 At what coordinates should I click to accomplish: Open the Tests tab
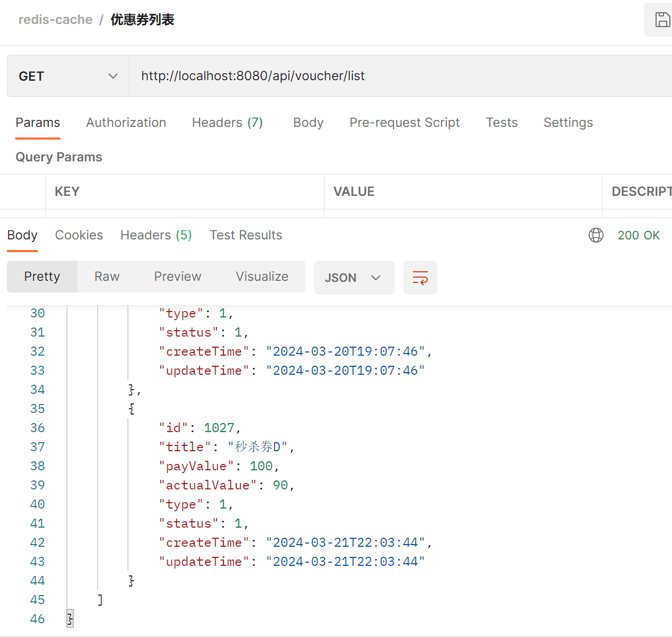tap(502, 123)
